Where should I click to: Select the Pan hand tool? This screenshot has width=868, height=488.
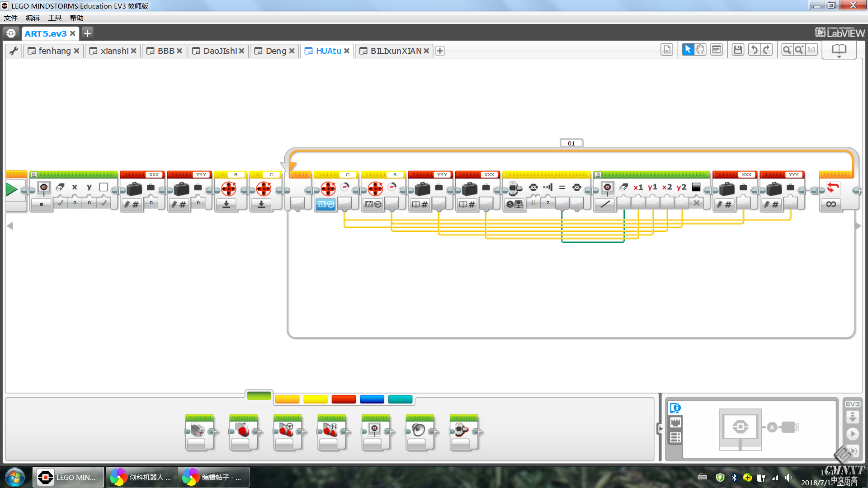(700, 50)
